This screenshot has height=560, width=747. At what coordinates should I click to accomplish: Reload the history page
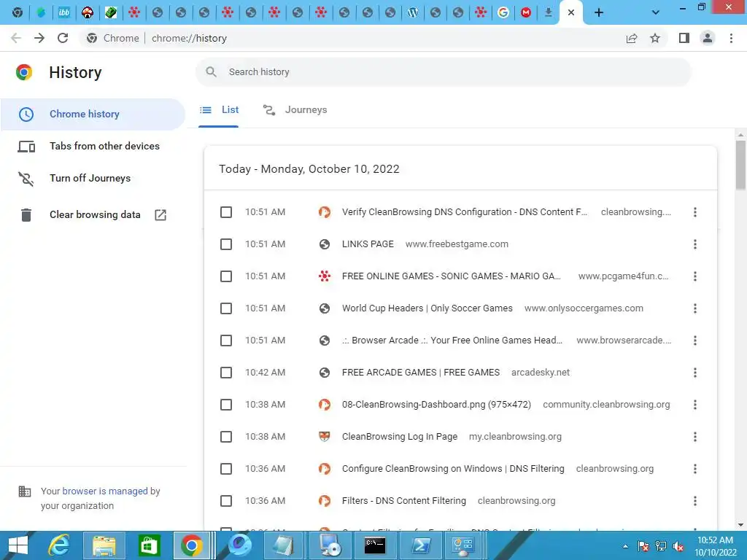[x=63, y=38]
